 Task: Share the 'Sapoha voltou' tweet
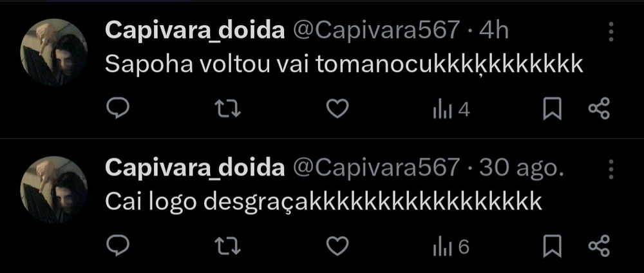pos(599,109)
